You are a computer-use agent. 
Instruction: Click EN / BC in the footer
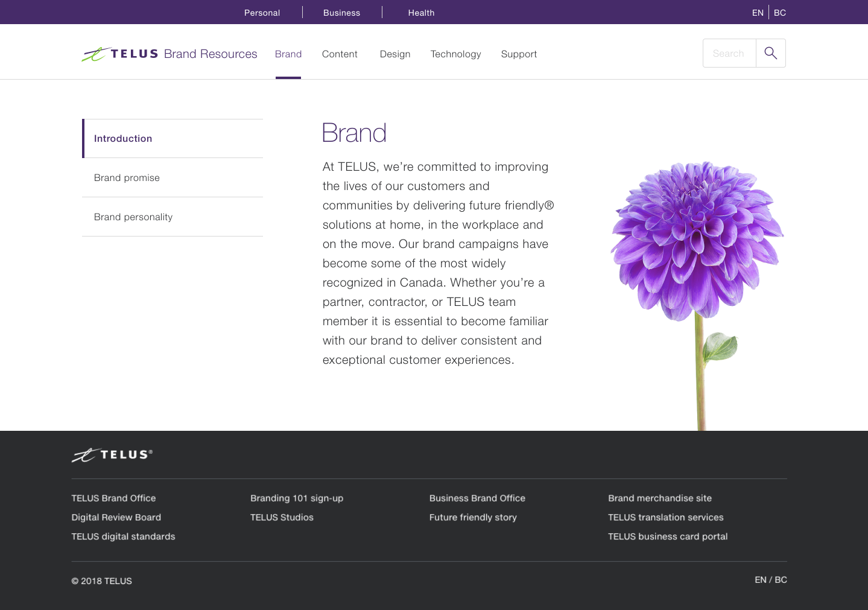pyautogui.click(x=771, y=580)
